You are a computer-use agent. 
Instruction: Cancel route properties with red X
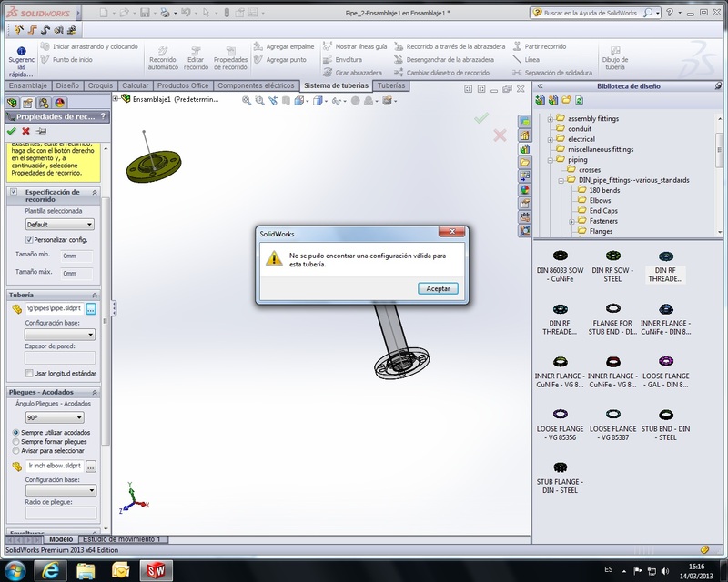(26, 131)
